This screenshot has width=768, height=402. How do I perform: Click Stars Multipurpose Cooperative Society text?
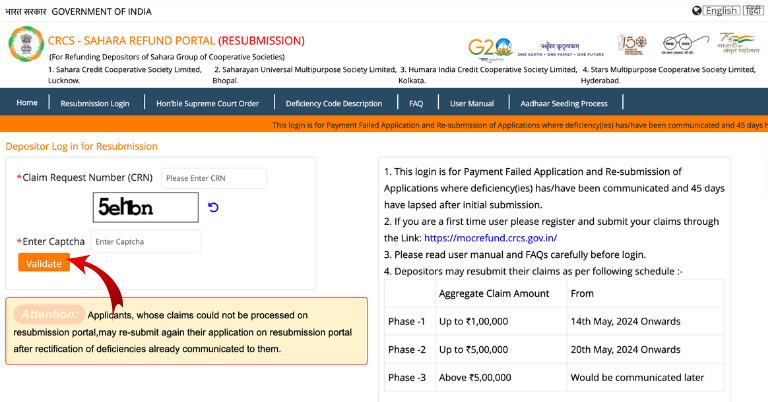coord(669,74)
